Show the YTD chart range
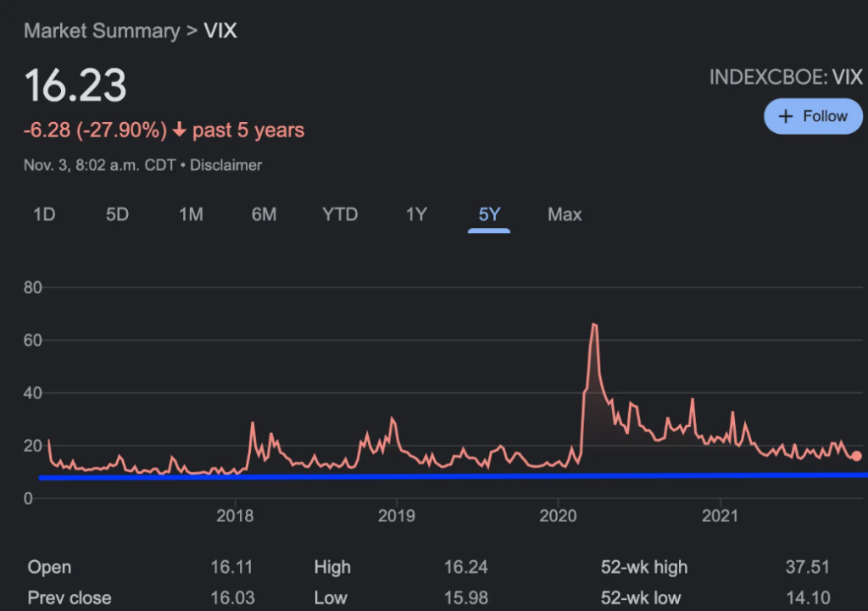 click(340, 214)
